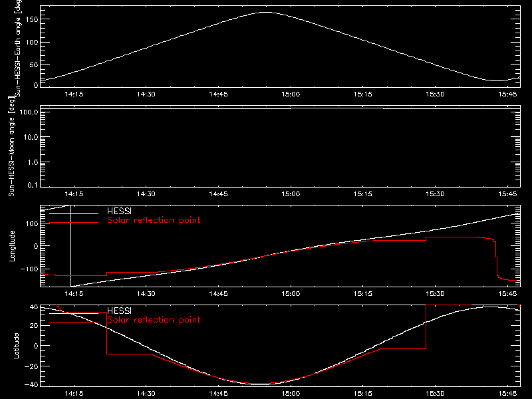Click red legend line sample in Latitude panel
Viewport: 532px width, 399px height.
point(74,323)
